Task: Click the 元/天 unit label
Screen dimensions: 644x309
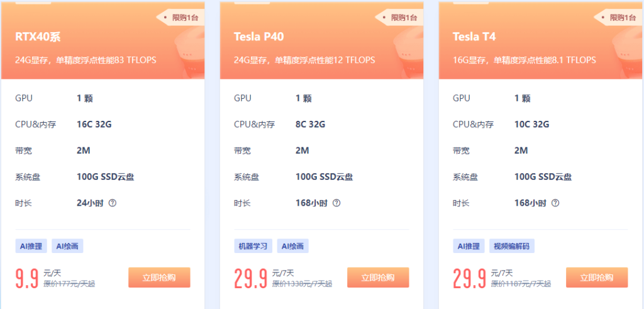Action: [x=53, y=273]
